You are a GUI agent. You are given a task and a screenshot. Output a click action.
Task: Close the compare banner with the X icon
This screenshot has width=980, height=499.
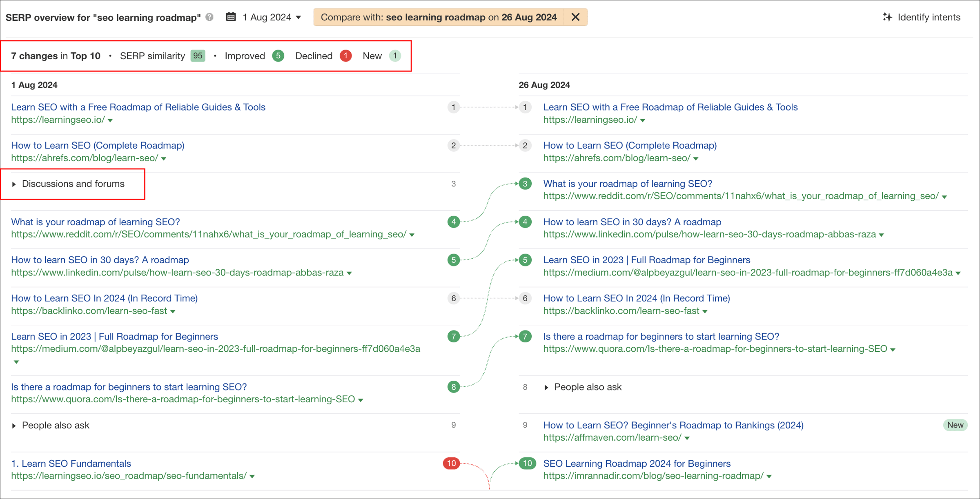pyautogui.click(x=575, y=17)
